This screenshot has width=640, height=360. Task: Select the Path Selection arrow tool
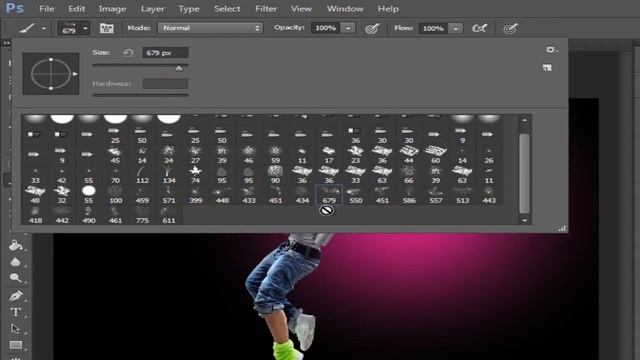point(16,329)
